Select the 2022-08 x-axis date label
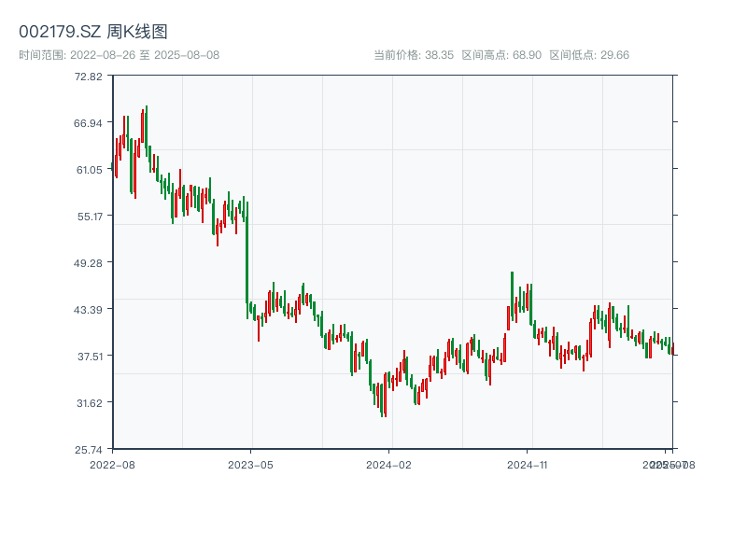 click(112, 464)
